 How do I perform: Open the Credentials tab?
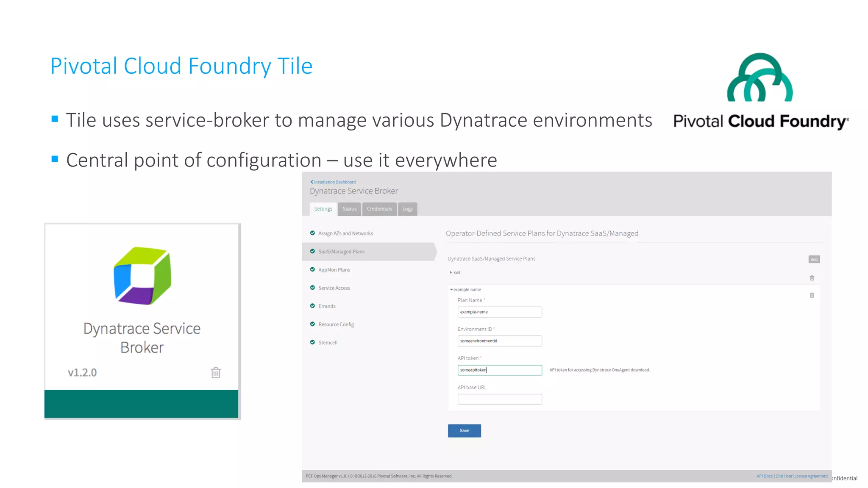pos(379,209)
